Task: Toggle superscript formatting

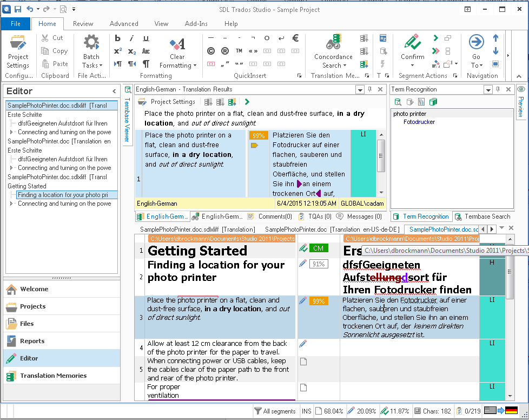Action: coord(117,51)
